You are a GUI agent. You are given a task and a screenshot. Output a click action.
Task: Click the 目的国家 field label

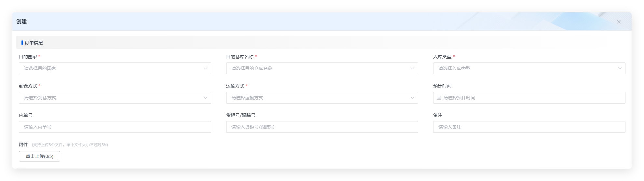28,57
